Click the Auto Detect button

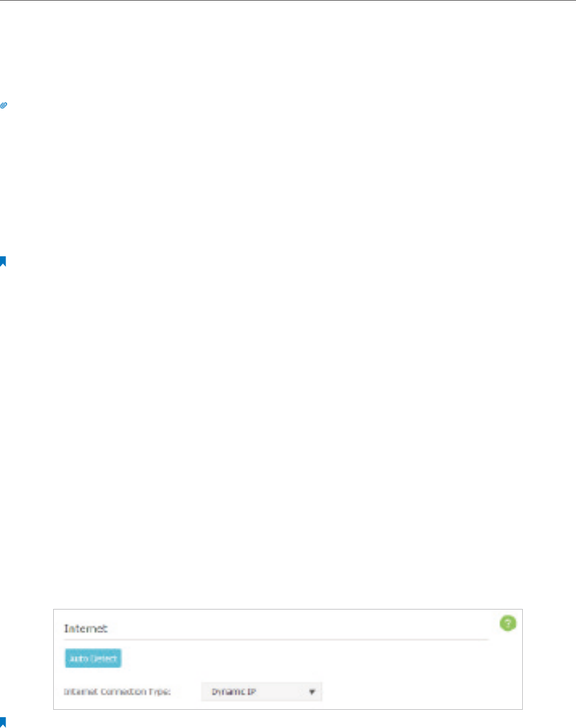tap(93, 658)
